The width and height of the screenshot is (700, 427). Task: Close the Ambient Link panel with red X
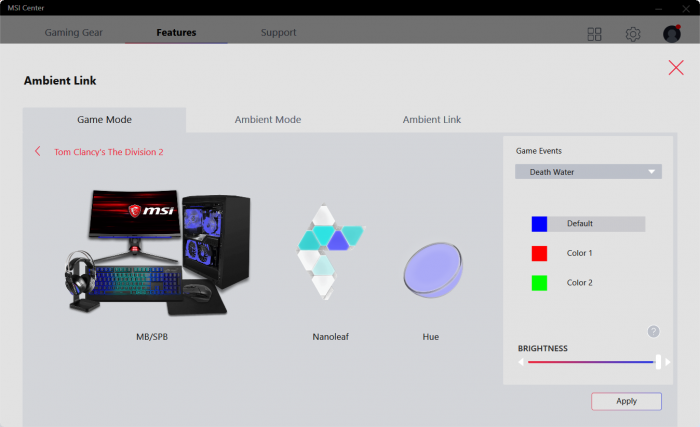coord(676,67)
